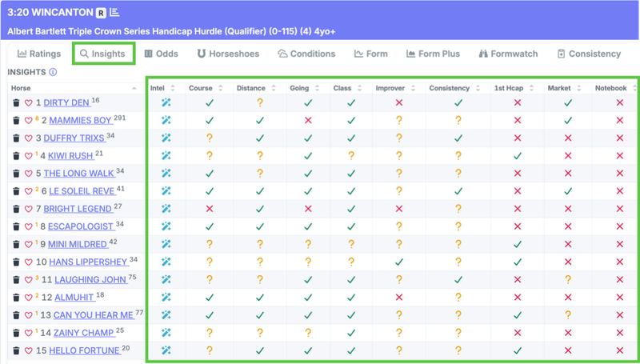This screenshot has height=364, width=640.
Task: Click the R badge beside Wincanton
Action: (x=101, y=13)
